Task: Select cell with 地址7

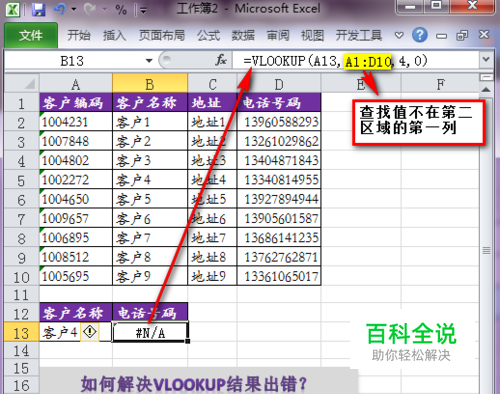Action: click(212, 237)
